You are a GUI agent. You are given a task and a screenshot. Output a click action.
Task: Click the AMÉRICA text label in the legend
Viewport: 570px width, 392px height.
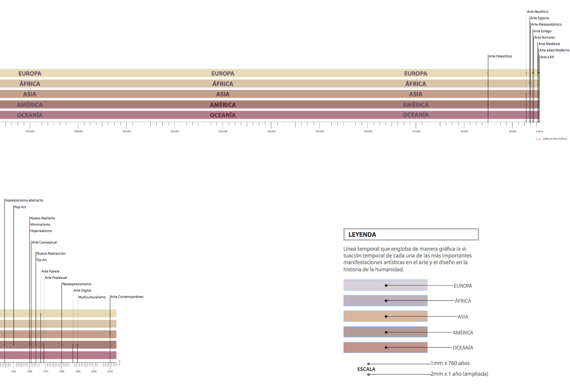point(463,333)
